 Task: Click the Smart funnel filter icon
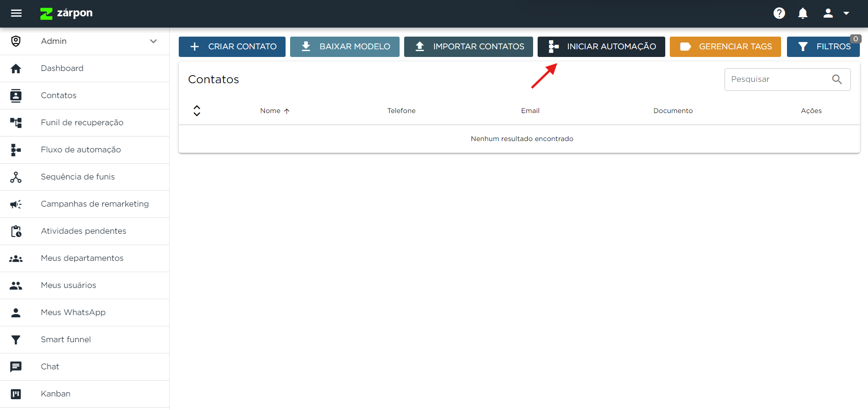coord(16,339)
